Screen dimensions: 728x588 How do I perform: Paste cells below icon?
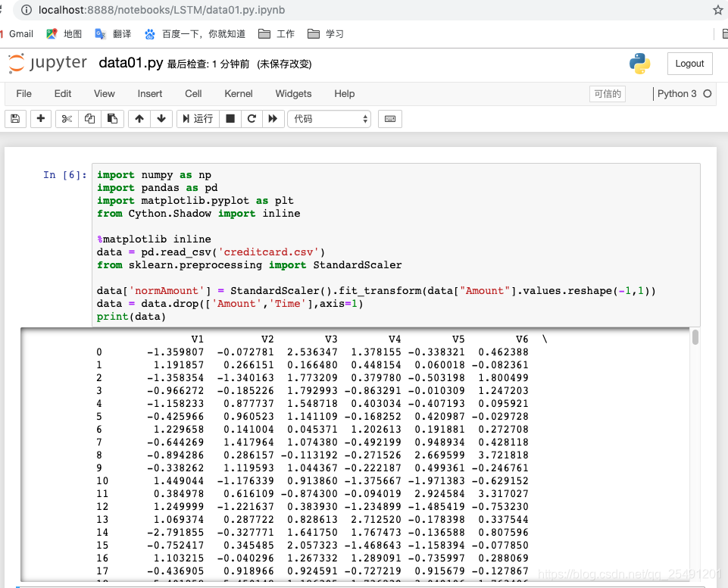click(112, 119)
